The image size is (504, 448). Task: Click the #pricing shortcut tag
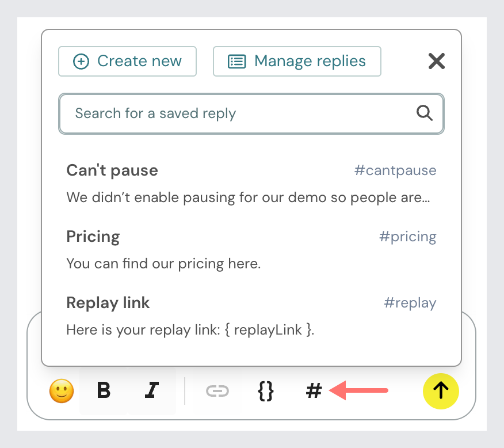[408, 237]
